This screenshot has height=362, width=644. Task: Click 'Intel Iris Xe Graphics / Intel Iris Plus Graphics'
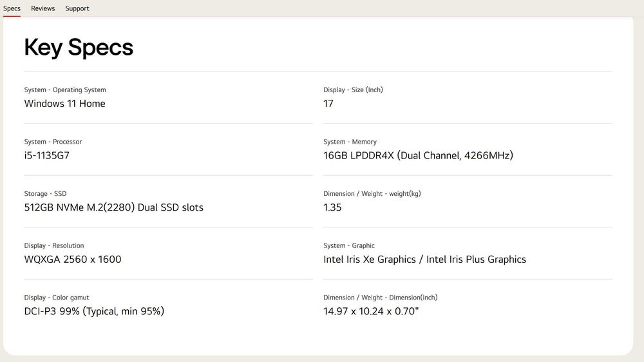(x=424, y=260)
